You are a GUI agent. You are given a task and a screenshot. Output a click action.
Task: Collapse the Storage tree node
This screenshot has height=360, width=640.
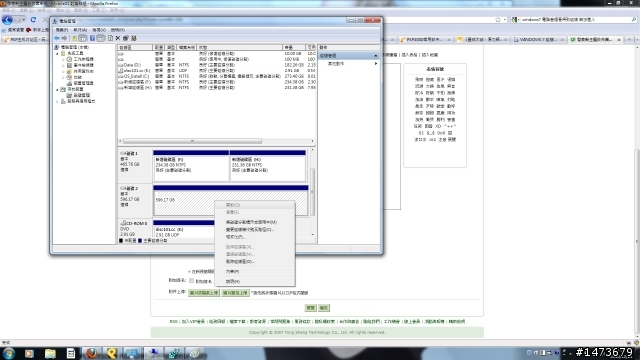[57, 89]
